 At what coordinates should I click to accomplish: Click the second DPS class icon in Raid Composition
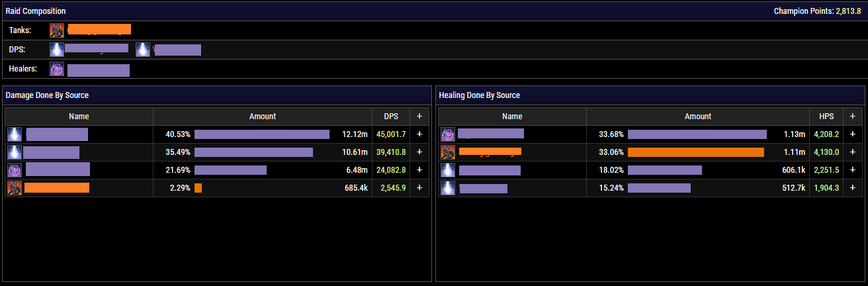coord(143,49)
